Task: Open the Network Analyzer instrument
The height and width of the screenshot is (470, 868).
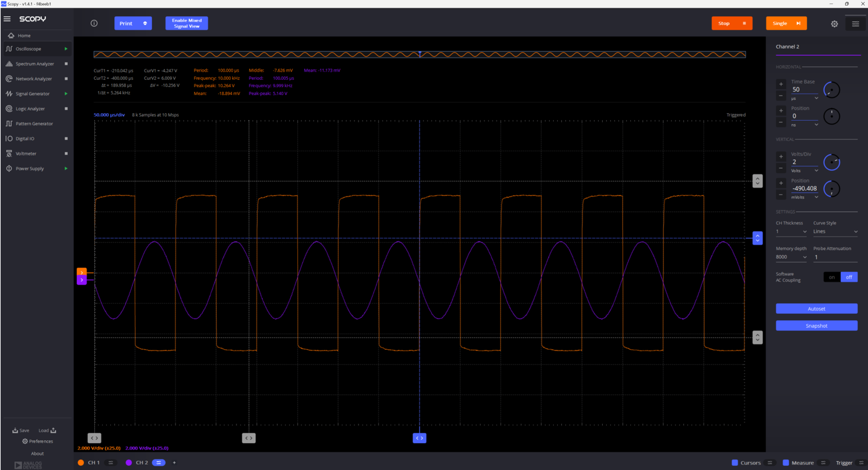Action: [34, 79]
